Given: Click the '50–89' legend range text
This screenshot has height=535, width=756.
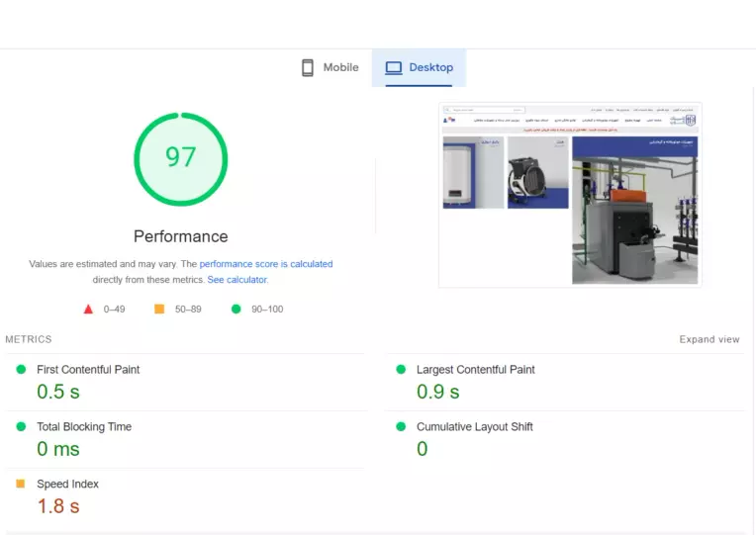Looking at the screenshot, I should point(188,310).
